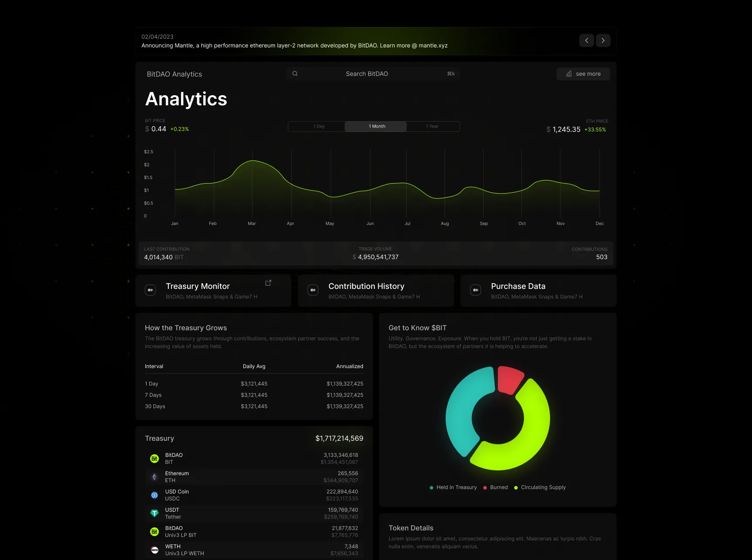Go to previous announcement with left chevron
Viewport: 752px width, 560px height.
click(x=586, y=40)
